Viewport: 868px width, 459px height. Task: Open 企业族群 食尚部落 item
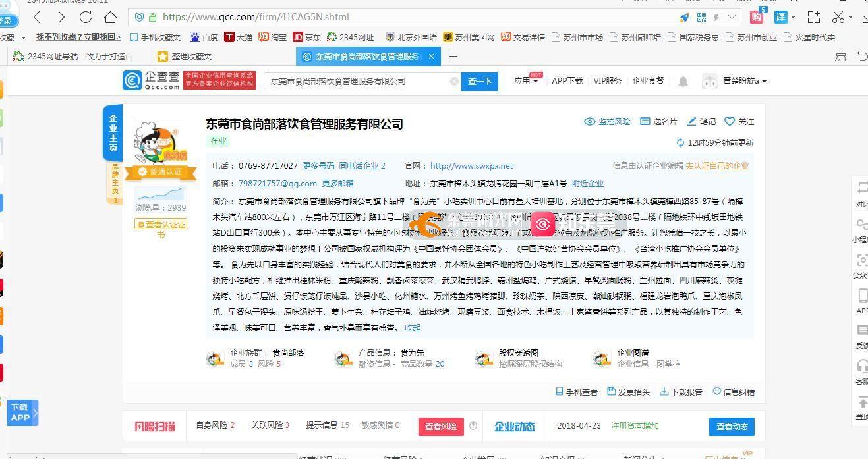click(x=255, y=358)
